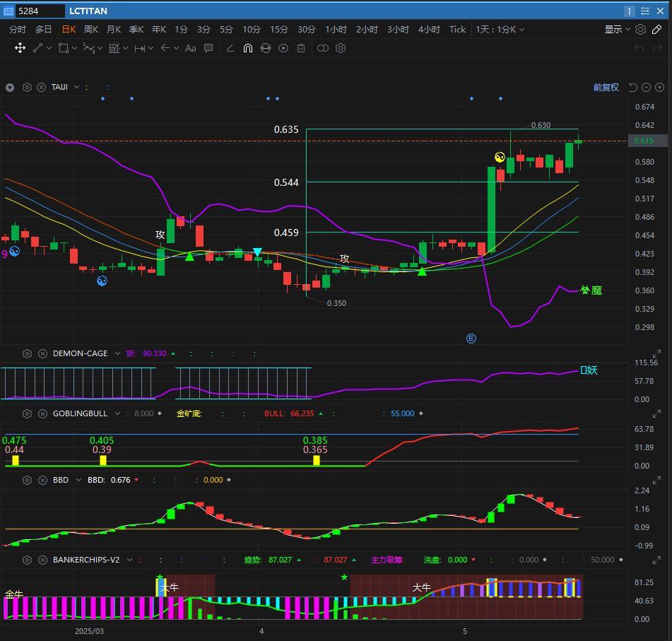The width and height of the screenshot is (672, 641).
Task: Select the move/crosshair cursor tool
Action: (20, 48)
